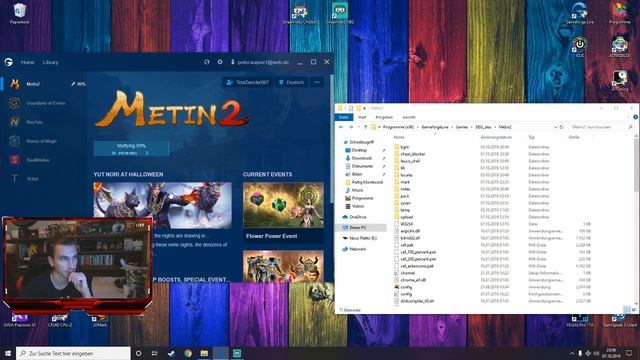Select the cef.pak file
640x360 pixels.
click(407, 245)
